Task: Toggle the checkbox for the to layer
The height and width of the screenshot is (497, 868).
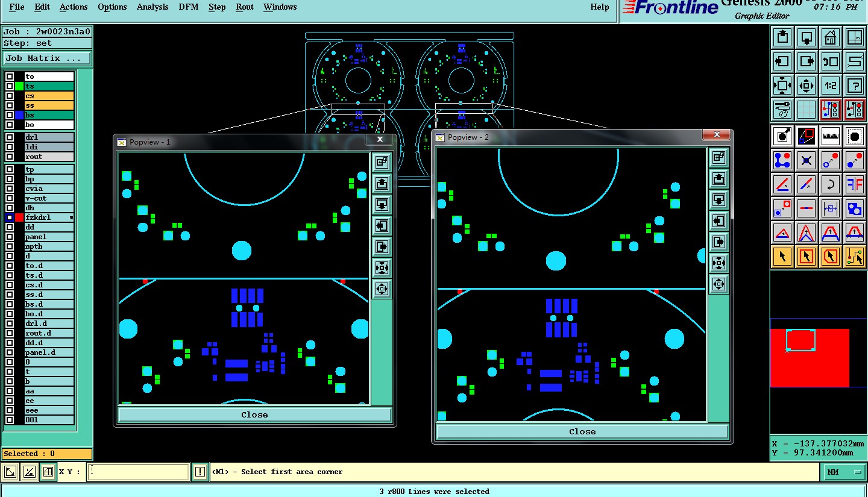Action: tap(10, 77)
